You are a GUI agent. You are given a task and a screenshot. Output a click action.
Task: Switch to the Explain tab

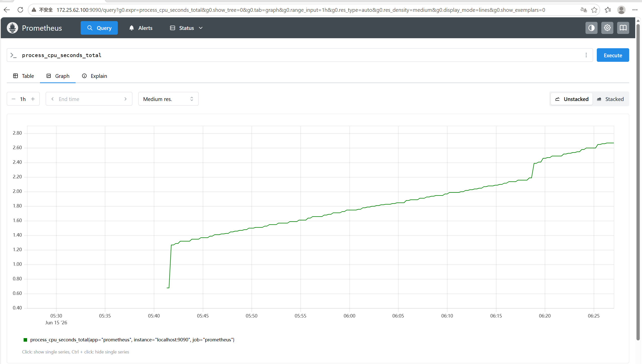(94, 76)
